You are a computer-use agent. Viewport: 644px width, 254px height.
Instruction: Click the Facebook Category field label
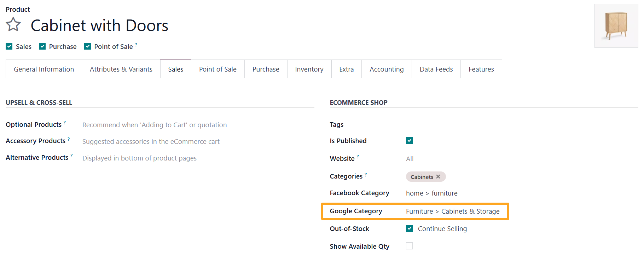pyautogui.click(x=359, y=193)
